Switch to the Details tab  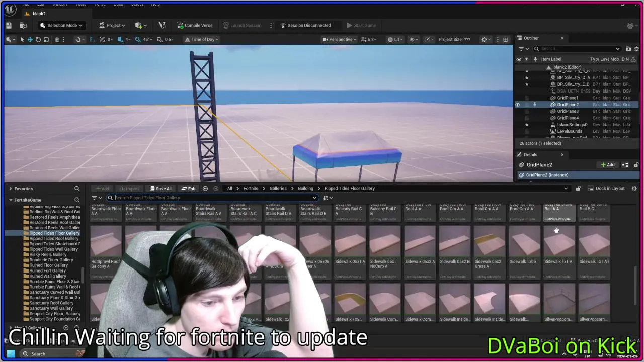point(530,155)
